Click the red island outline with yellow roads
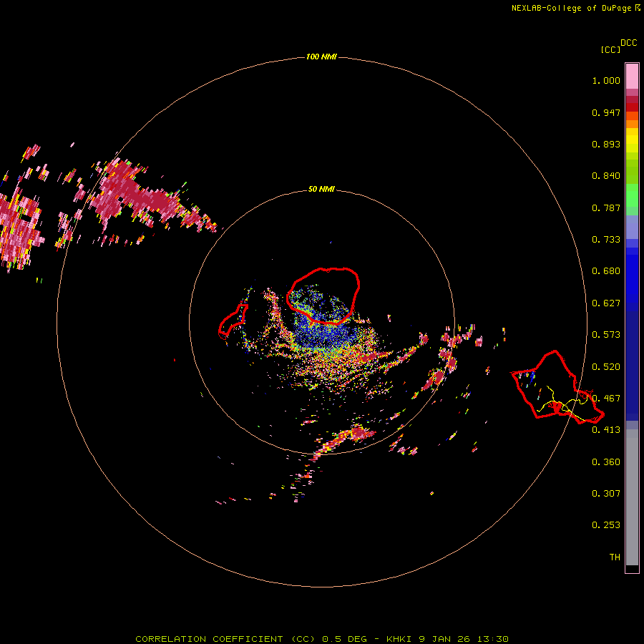 tap(557, 387)
